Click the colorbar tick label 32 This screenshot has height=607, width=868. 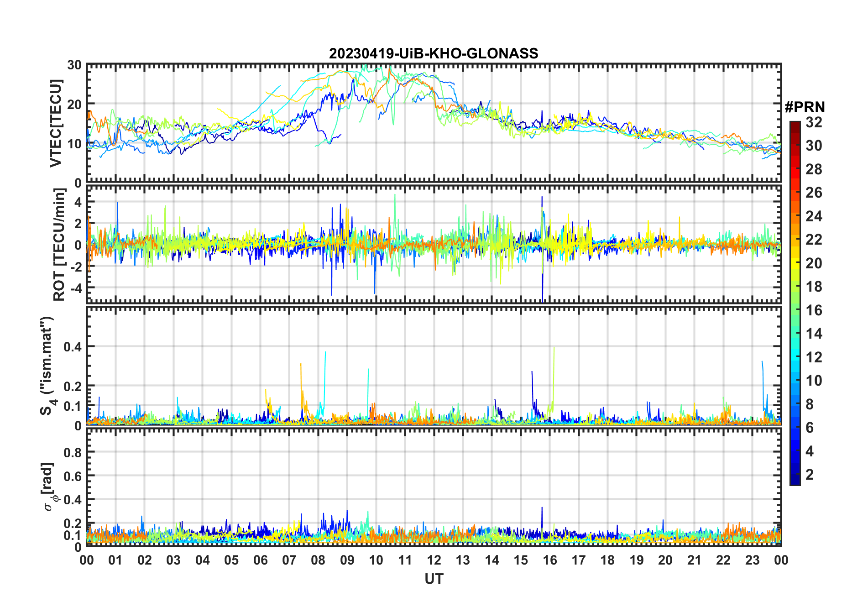[x=814, y=122]
